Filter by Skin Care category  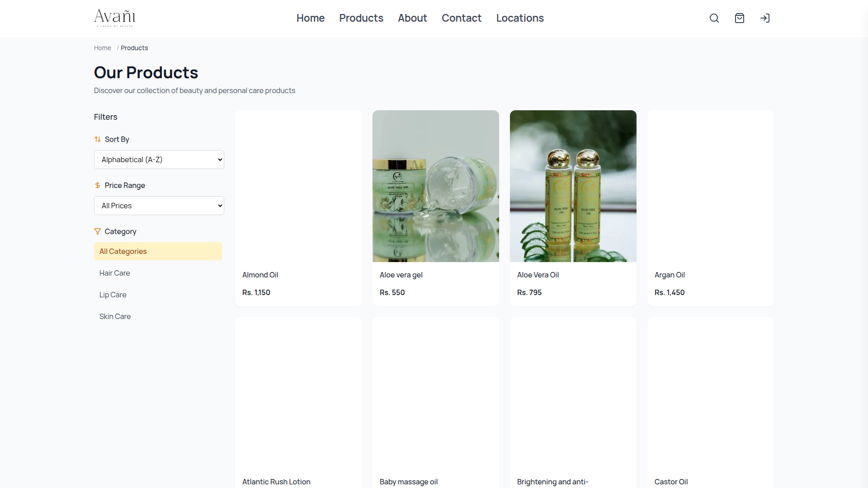click(x=115, y=316)
